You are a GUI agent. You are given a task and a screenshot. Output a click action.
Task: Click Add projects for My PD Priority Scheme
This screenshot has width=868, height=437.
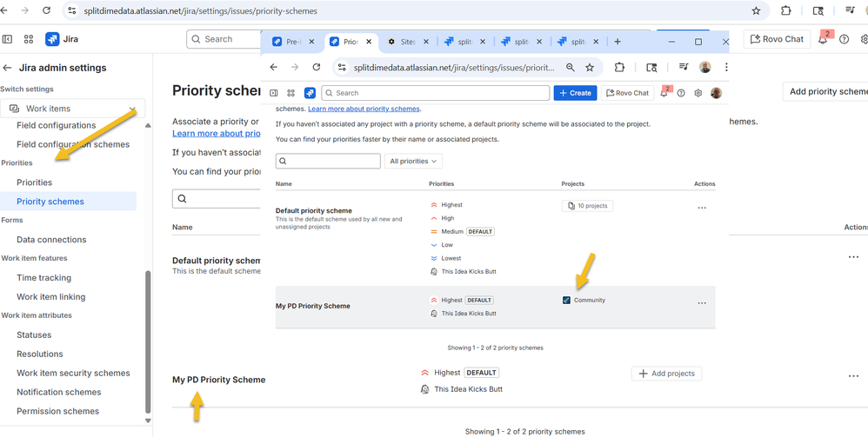[x=666, y=374]
